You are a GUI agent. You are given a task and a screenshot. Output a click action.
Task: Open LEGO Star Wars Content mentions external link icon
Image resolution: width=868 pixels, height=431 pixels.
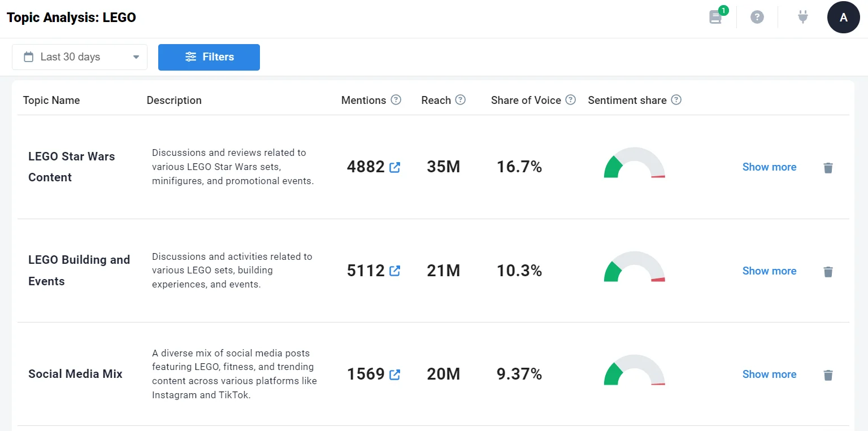coord(395,167)
